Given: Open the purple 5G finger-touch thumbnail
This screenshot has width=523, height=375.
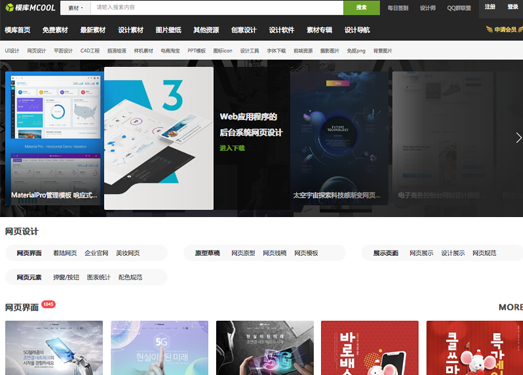Looking at the screenshot, I should tap(159, 348).
